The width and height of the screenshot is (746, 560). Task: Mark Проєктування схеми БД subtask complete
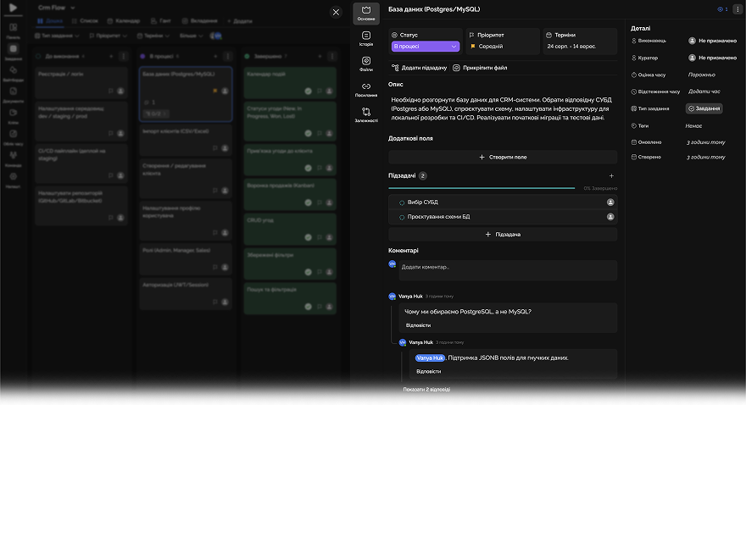click(x=402, y=217)
